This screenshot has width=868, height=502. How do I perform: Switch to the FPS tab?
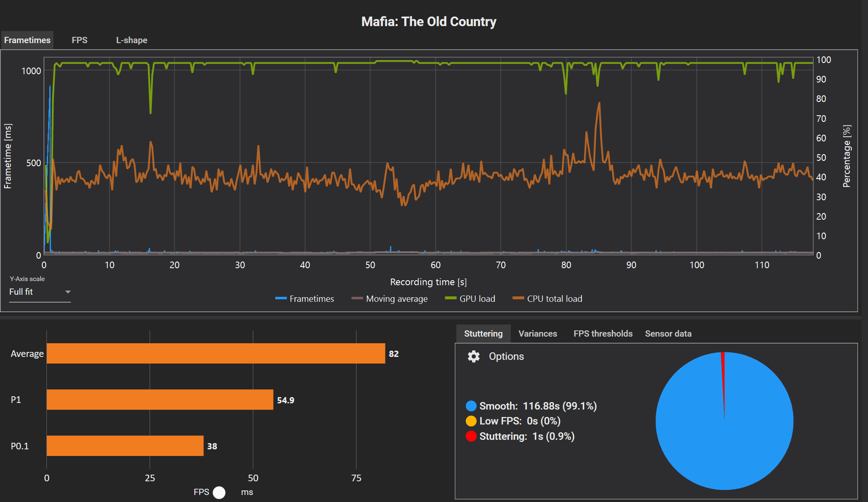[x=79, y=40]
